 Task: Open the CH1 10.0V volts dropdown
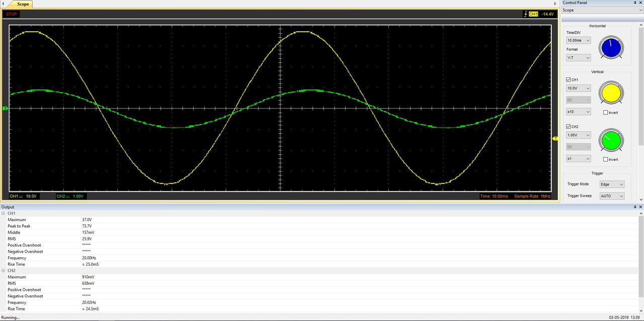tap(578, 88)
